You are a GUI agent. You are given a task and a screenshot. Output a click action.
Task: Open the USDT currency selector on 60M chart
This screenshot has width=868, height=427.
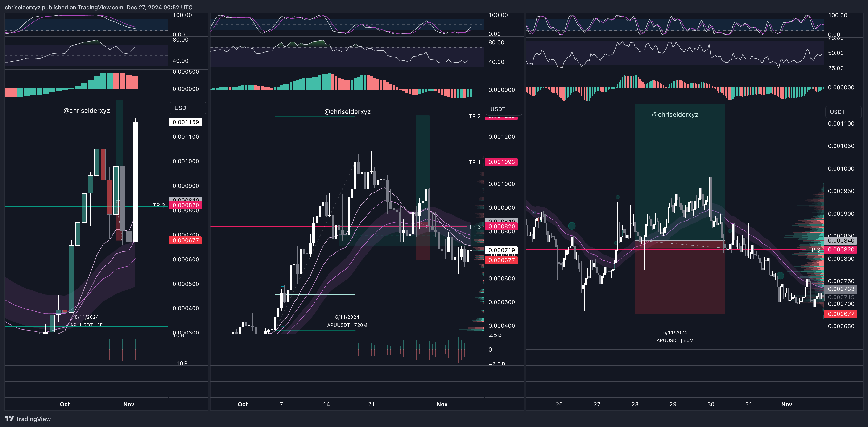843,112
